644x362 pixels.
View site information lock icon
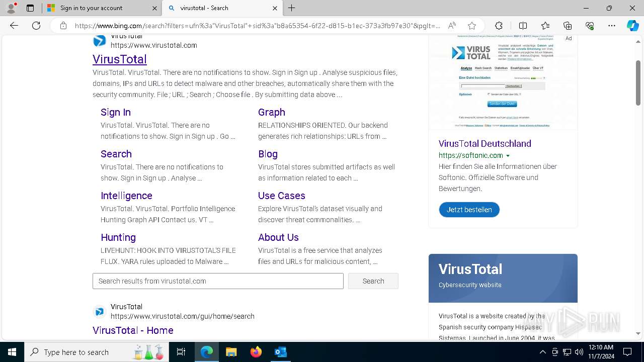point(63,26)
